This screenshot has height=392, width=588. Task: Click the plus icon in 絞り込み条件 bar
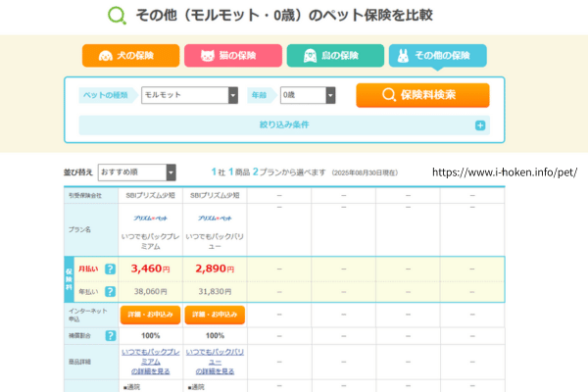point(480,125)
